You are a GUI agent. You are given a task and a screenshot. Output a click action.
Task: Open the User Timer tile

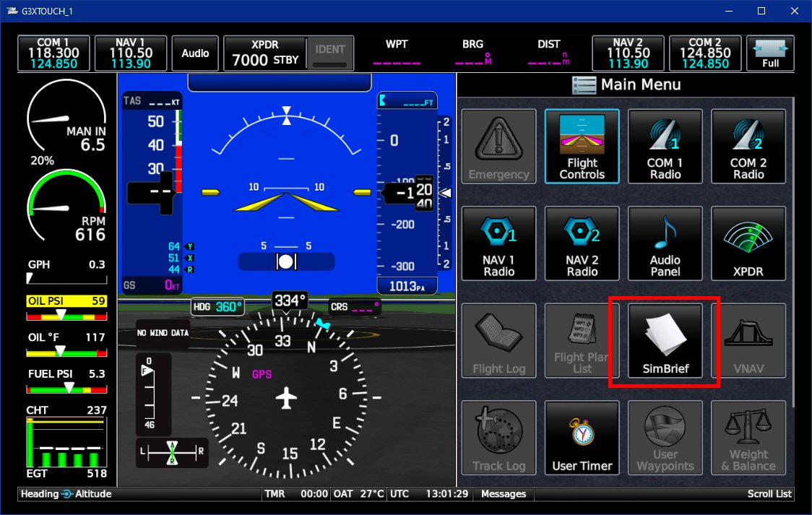point(582,438)
